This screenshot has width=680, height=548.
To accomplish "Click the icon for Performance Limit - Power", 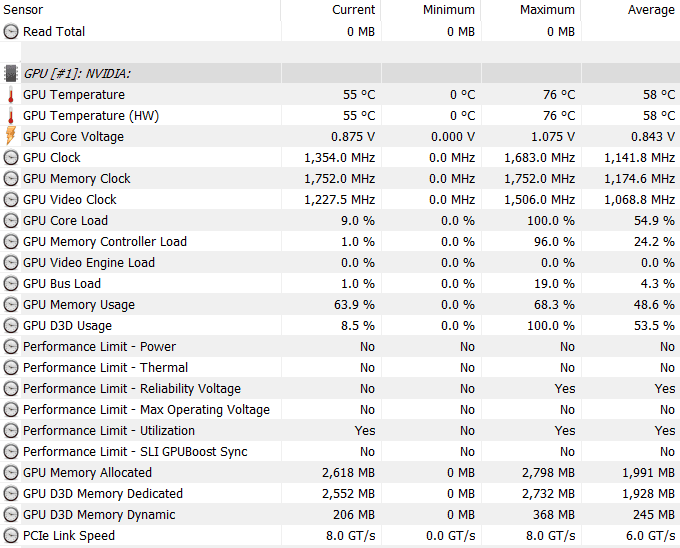I will point(11,346).
